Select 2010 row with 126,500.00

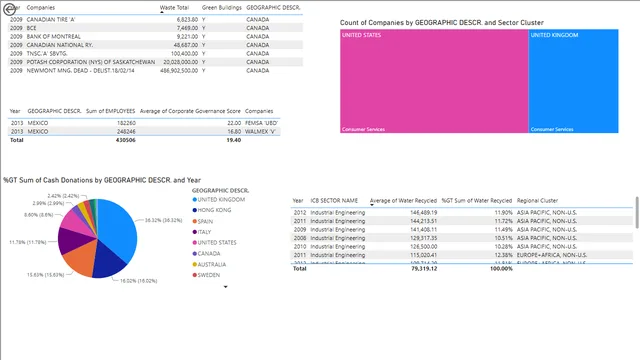click(x=462, y=247)
